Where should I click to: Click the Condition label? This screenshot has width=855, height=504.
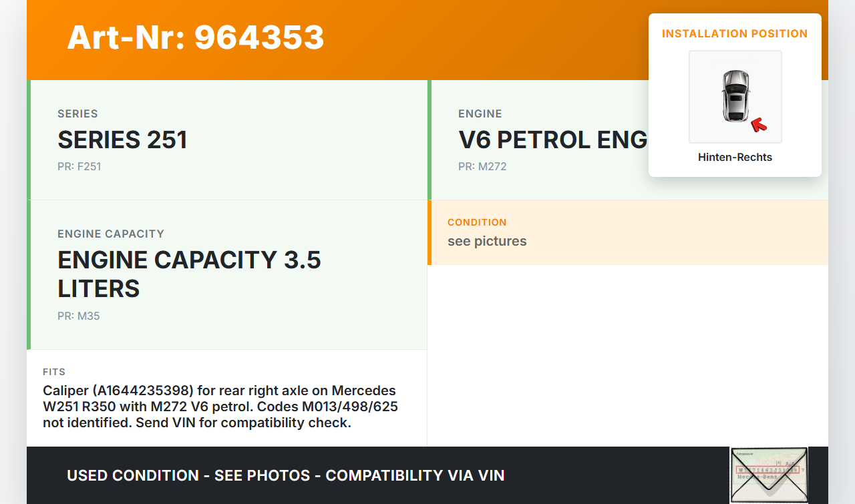[477, 222]
